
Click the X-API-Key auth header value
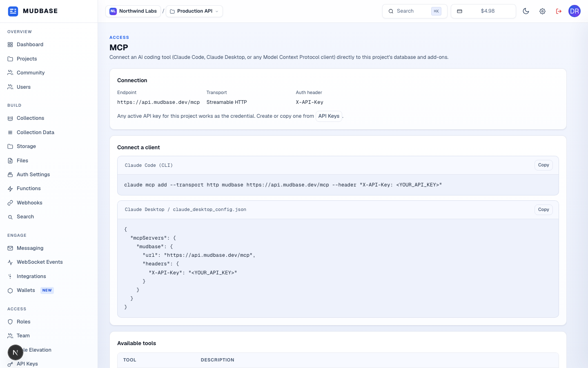pos(310,102)
